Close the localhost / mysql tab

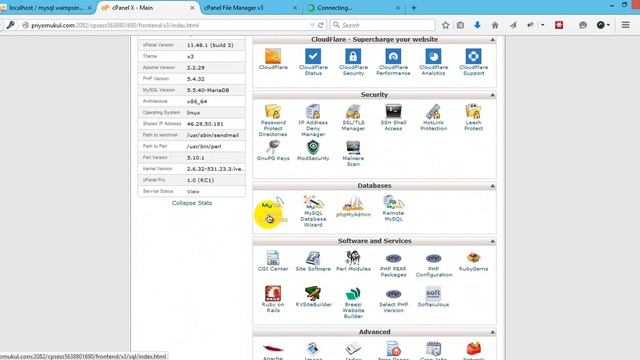click(89, 8)
